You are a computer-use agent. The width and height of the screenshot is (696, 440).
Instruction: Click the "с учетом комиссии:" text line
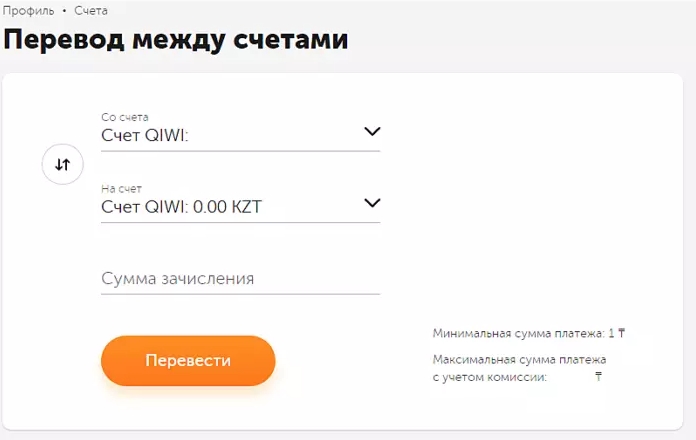(490, 377)
